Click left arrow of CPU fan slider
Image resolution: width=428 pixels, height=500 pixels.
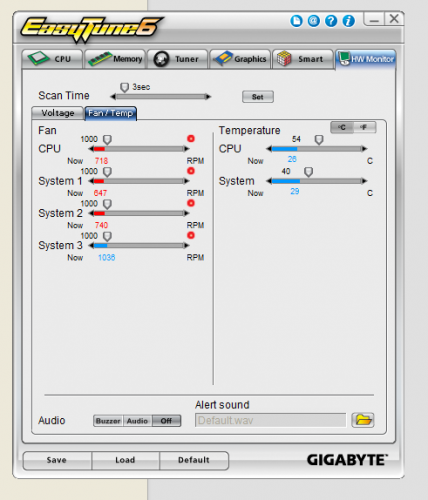click(x=91, y=149)
